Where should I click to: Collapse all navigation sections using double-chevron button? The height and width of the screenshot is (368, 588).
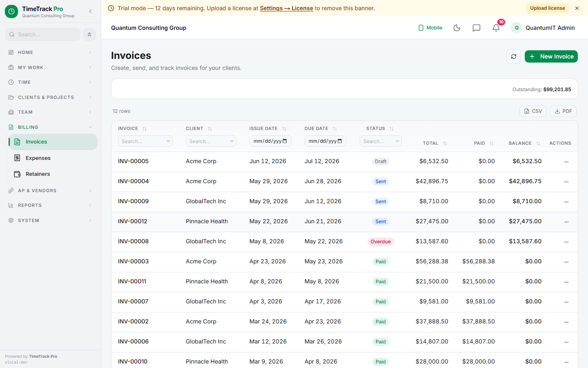click(x=89, y=34)
